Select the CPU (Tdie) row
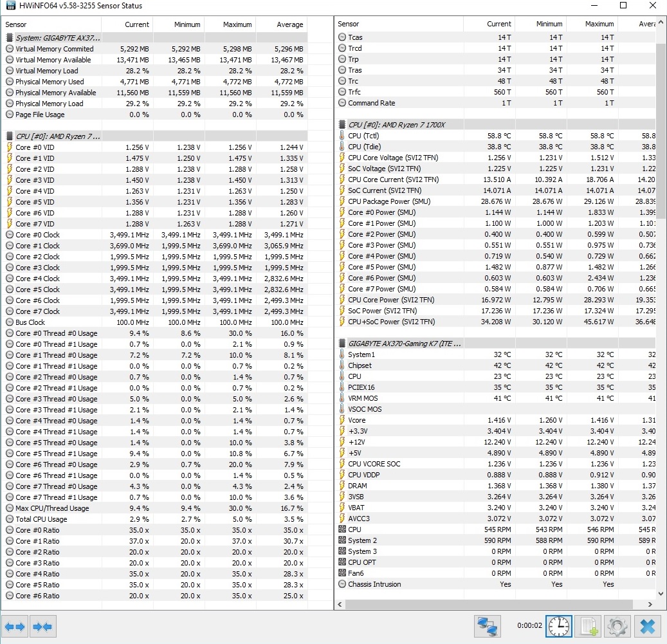This screenshot has height=644, width=667. tap(495, 147)
